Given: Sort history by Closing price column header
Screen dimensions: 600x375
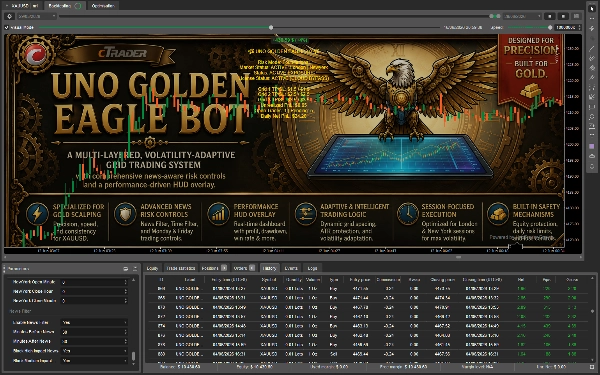Looking at the screenshot, I should click(442, 279).
